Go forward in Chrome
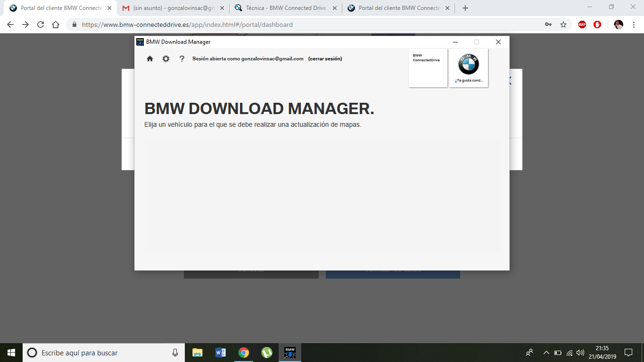The height and width of the screenshot is (362, 644). point(25,25)
